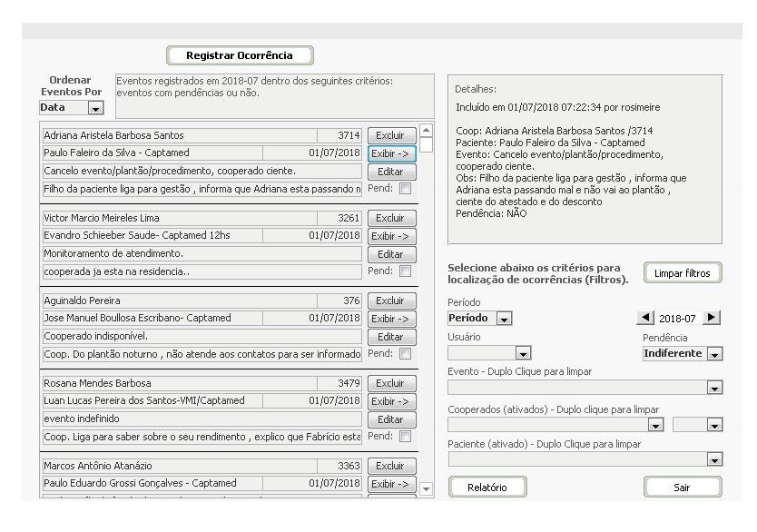Open the small Cooperados code dropdown
This screenshot has width=757, height=532.
[x=714, y=425]
